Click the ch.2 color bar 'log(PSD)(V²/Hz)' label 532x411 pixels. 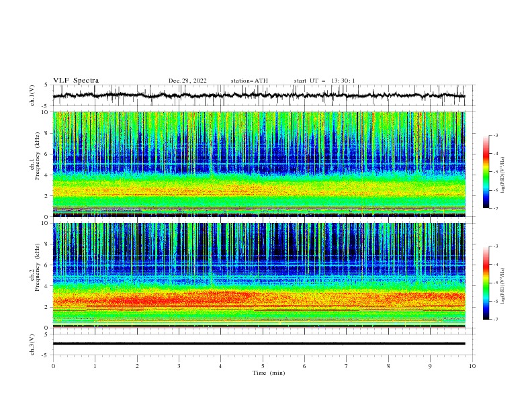click(x=503, y=285)
